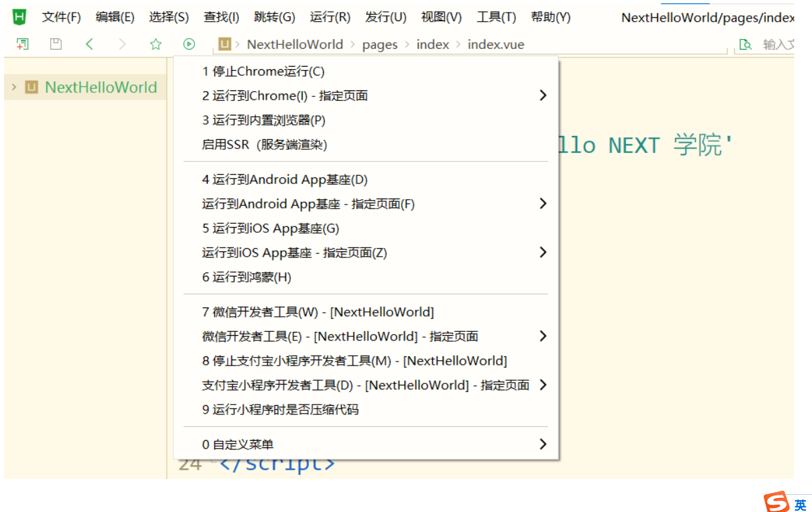Image resolution: width=812 pixels, height=512 pixels.
Task: Expand 支付宝小程序开发者工具(D) 指定页面 submenu arrow
Action: (x=543, y=385)
